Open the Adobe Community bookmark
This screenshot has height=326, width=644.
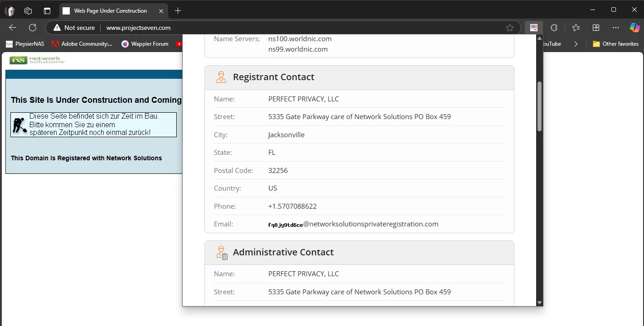pyautogui.click(x=82, y=44)
